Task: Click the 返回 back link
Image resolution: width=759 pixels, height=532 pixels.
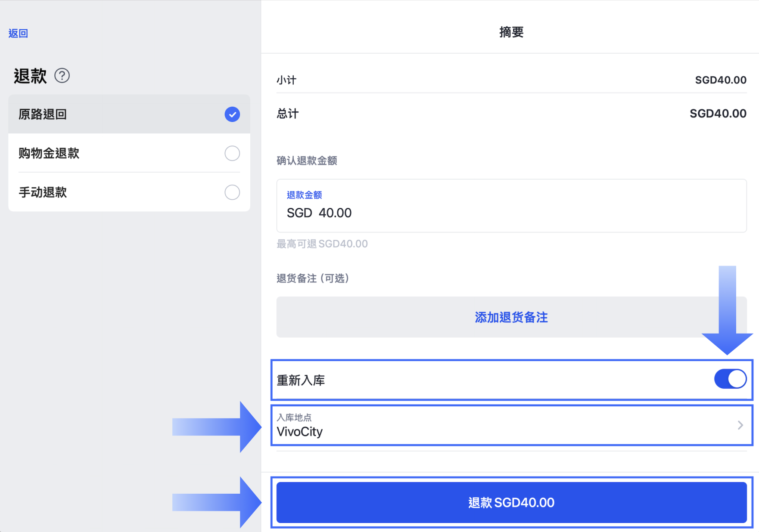Action: click(18, 34)
